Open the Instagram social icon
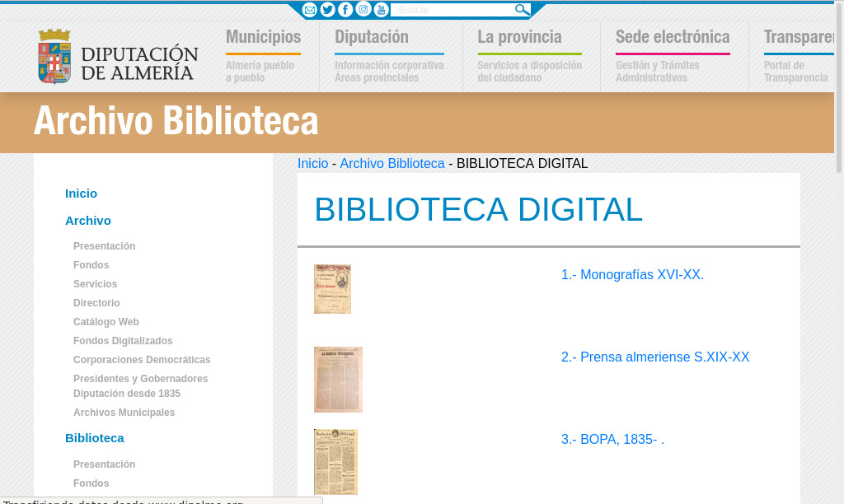844x504 pixels. point(363,10)
